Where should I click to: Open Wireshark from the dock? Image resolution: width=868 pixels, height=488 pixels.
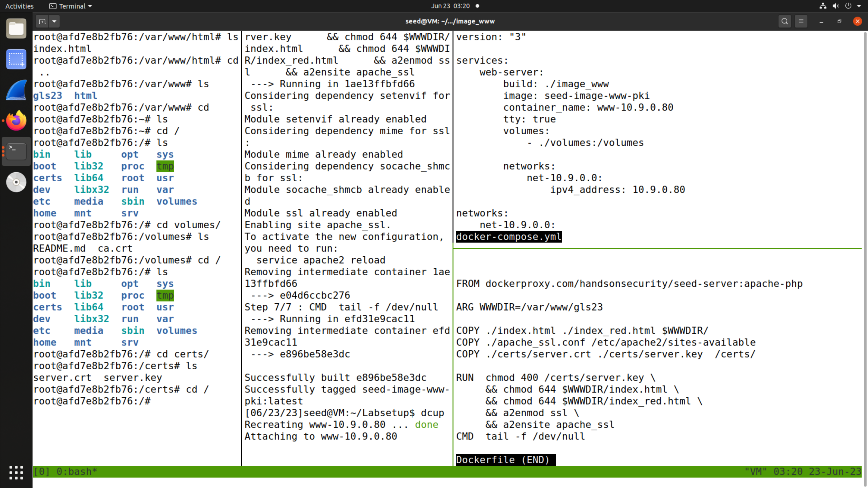(x=16, y=90)
